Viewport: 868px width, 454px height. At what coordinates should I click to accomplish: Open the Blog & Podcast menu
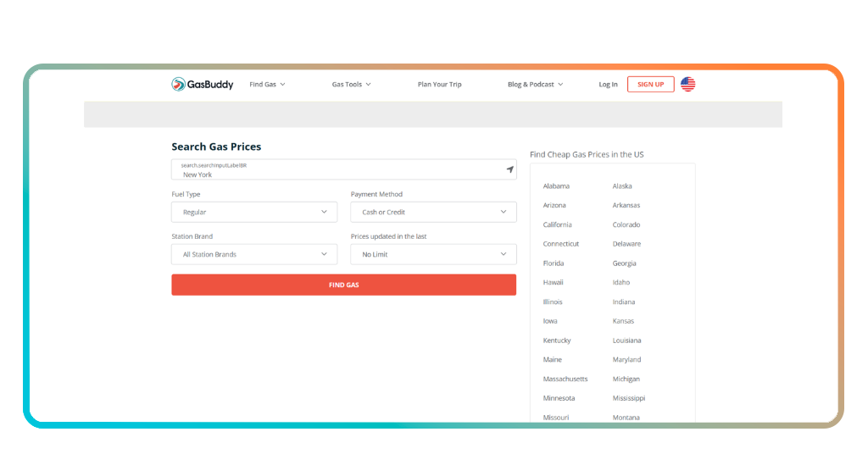[536, 85]
